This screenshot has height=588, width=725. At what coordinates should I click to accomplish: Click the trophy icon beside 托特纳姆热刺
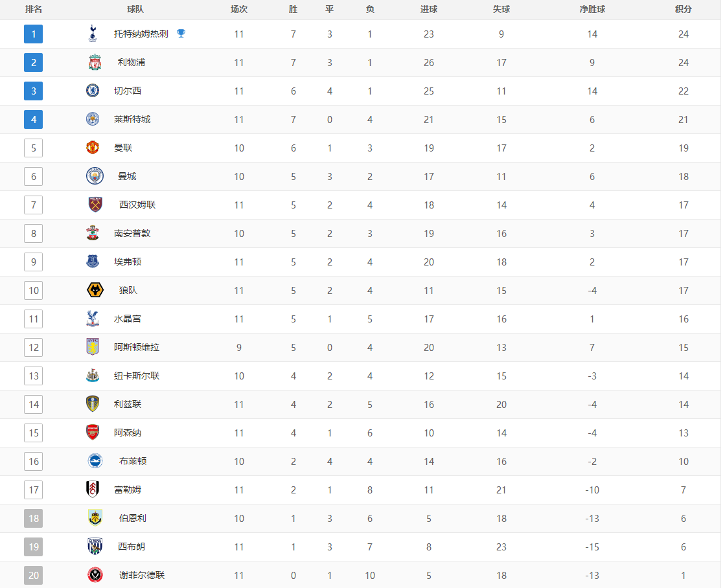[181, 33]
